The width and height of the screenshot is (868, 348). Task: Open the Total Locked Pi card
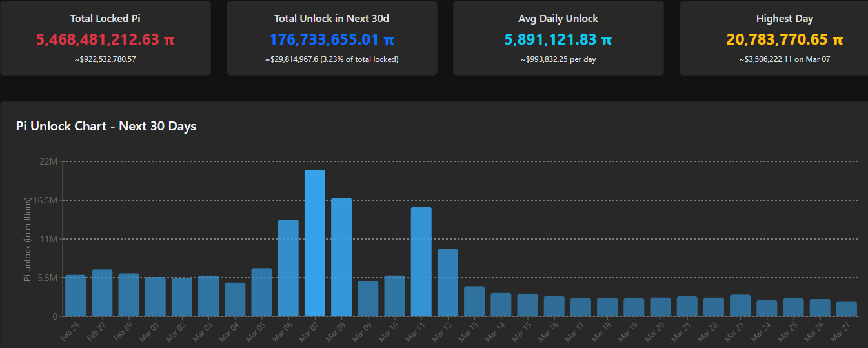point(105,38)
